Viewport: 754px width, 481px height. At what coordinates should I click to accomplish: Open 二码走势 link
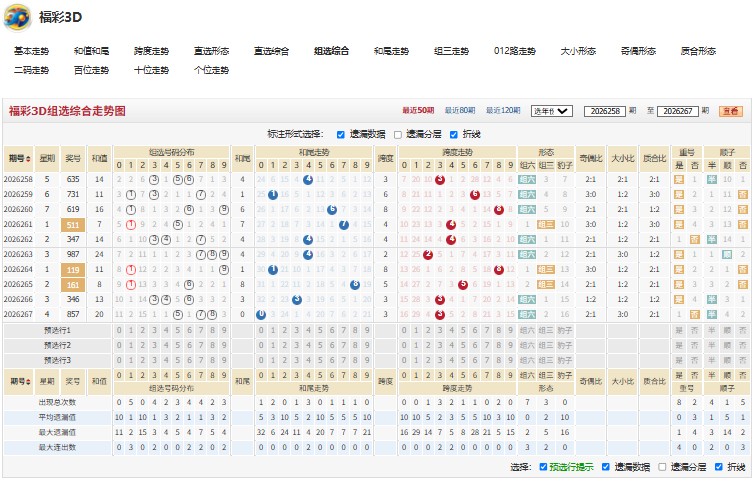click(31, 70)
